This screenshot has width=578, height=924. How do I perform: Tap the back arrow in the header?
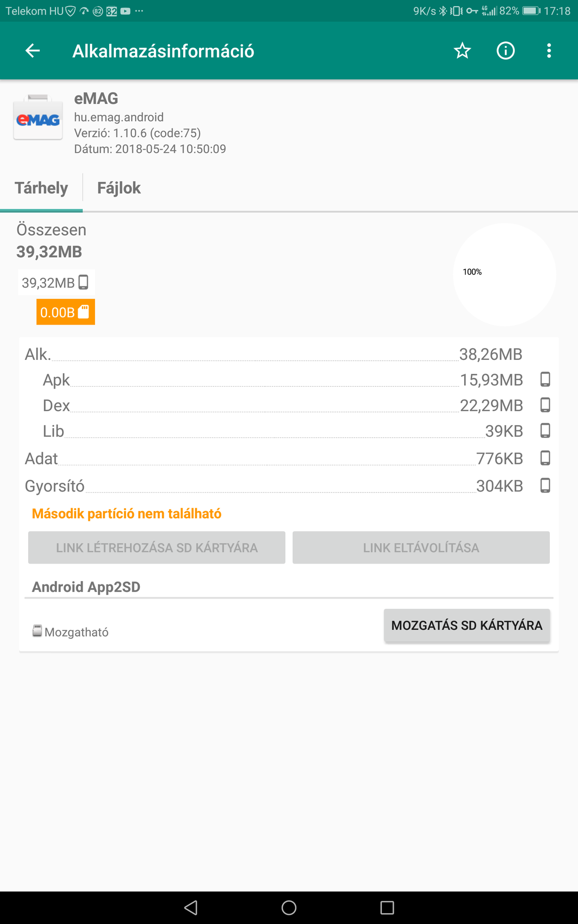tap(32, 50)
